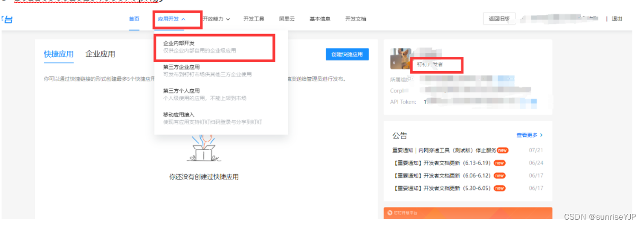This screenshot has height=225, width=644.
Task: Click the 钉钉开放平台 logo icon in orange banner
Action: click(389, 213)
